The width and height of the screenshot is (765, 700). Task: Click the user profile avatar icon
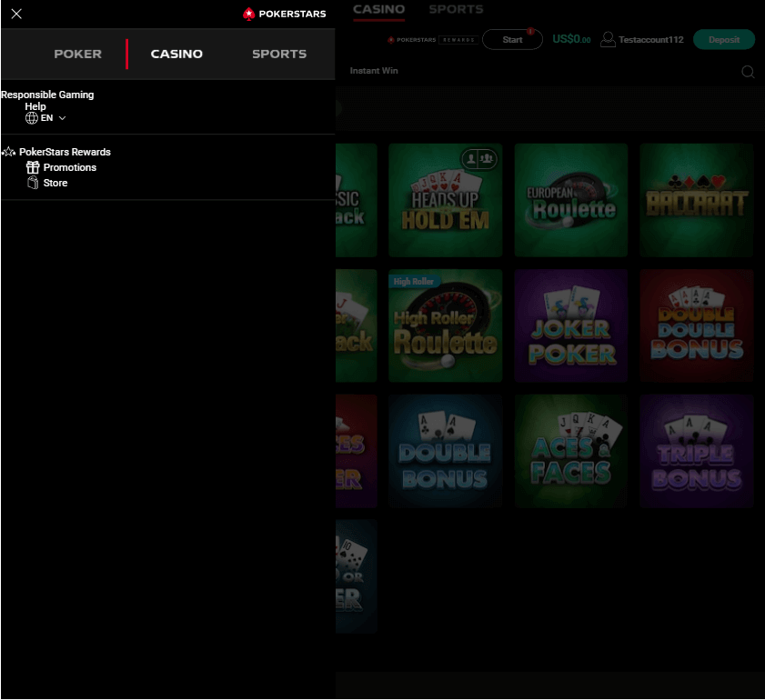coord(608,39)
